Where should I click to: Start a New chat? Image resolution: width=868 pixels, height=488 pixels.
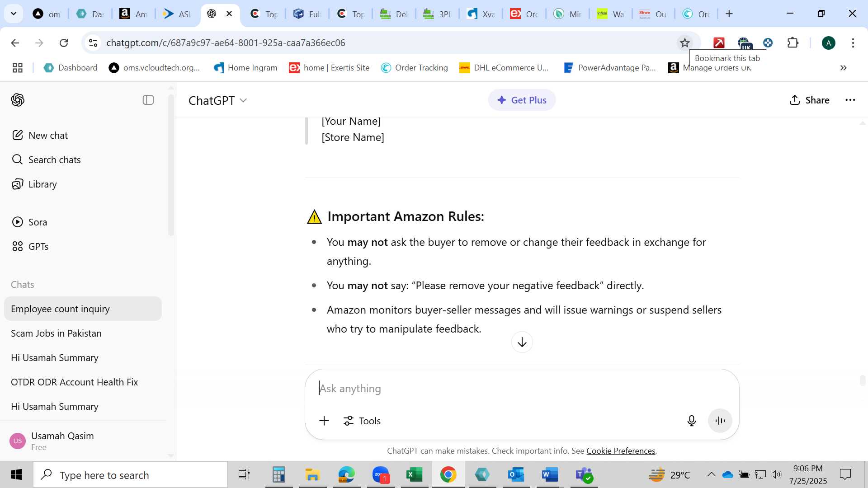point(40,135)
